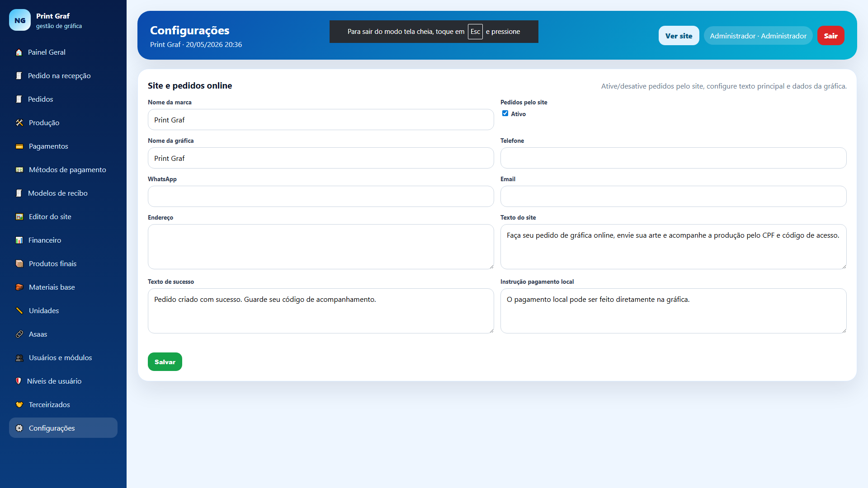
Task: Click the Instrução pagamento local textarea
Action: coord(673,311)
